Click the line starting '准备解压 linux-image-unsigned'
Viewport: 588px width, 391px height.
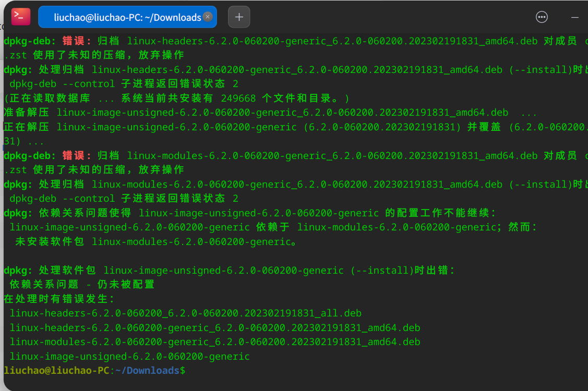click(270, 113)
